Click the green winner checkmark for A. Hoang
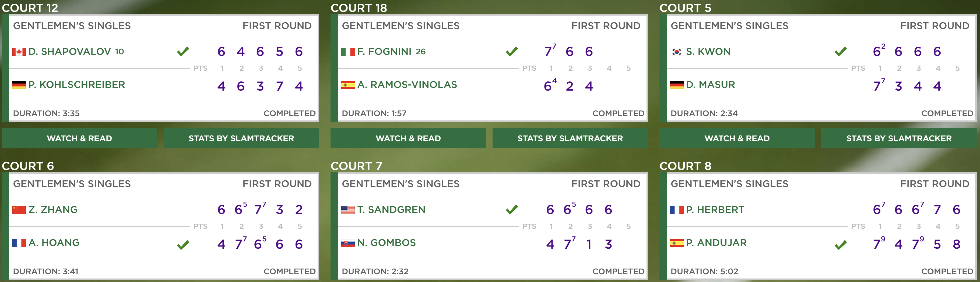Viewport: 980px width, 282px height. [x=183, y=245]
